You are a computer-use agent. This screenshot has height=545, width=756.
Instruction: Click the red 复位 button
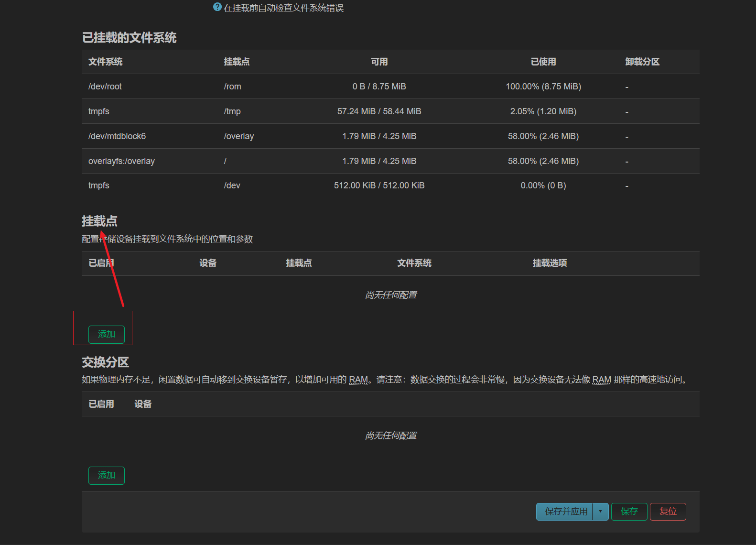tap(668, 512)
